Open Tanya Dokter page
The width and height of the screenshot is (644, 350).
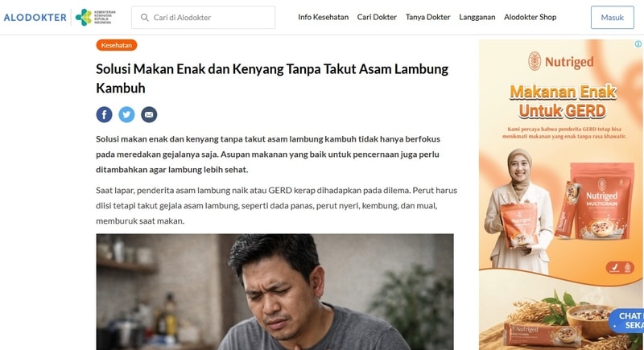point(428,17)
